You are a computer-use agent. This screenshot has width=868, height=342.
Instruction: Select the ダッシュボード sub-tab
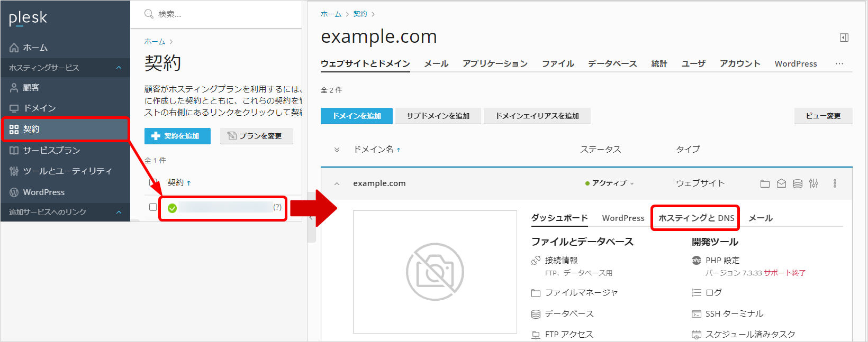click(559, 218)
